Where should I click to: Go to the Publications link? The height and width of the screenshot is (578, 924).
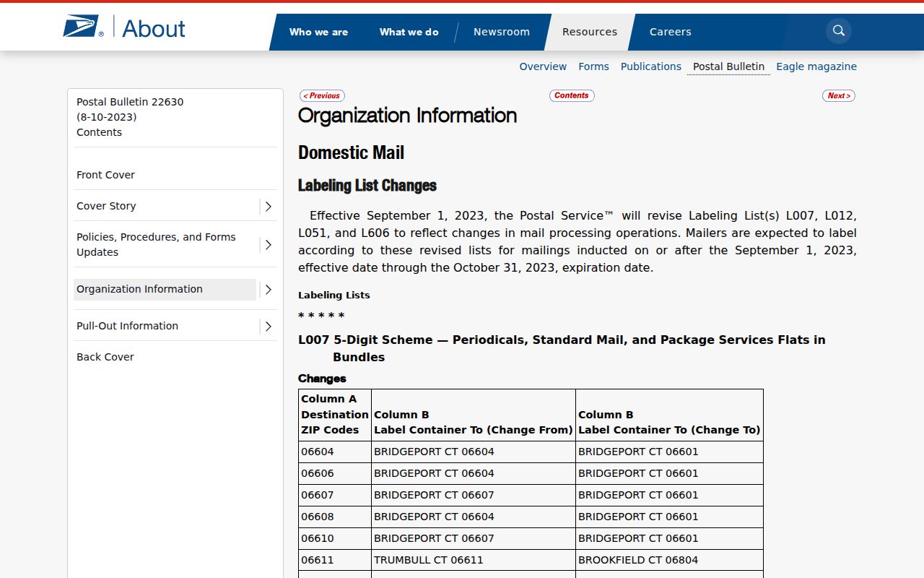point(650,66)
